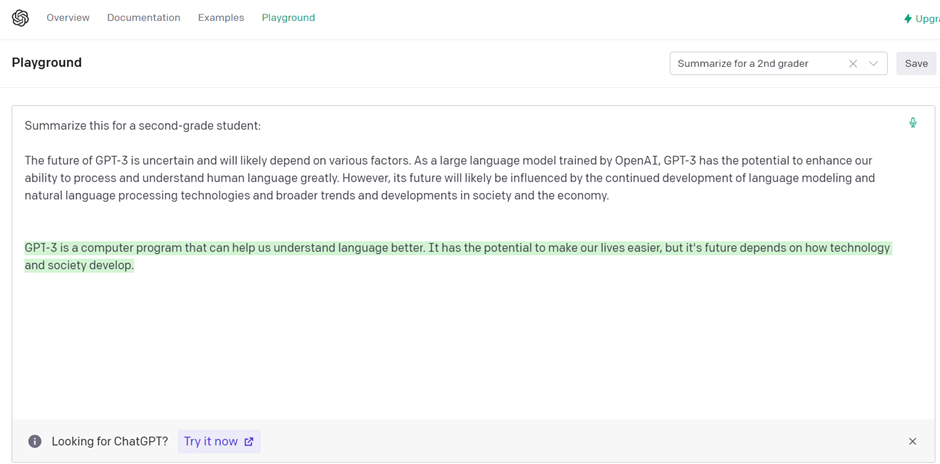Clear the 'Summarize for a 2nd grader' preset
Screen dimensions: 940x464
tap(852, 64)
